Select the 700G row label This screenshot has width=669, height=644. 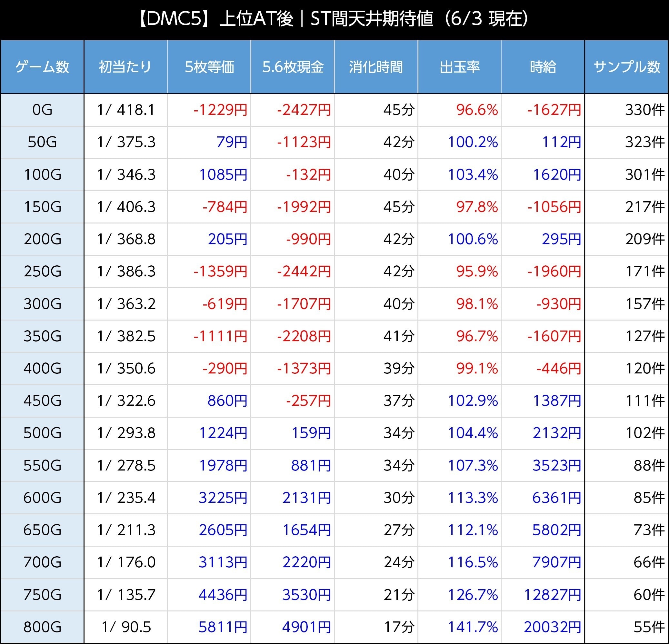42,562
